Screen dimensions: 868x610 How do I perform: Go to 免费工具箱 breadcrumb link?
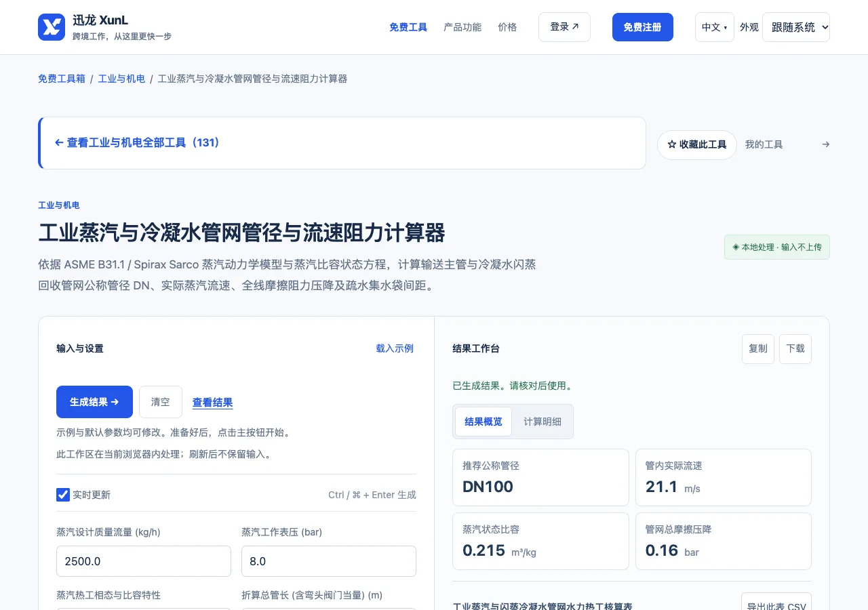click(62, 79)
